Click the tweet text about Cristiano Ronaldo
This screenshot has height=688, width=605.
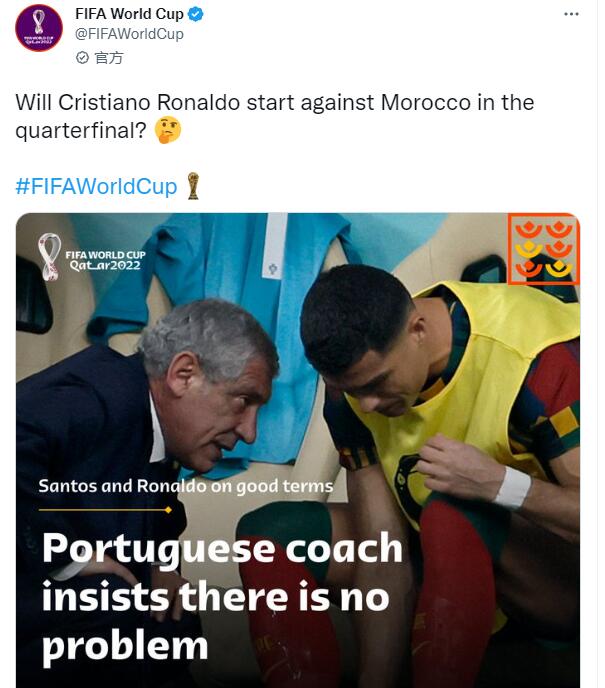[275, 116]
